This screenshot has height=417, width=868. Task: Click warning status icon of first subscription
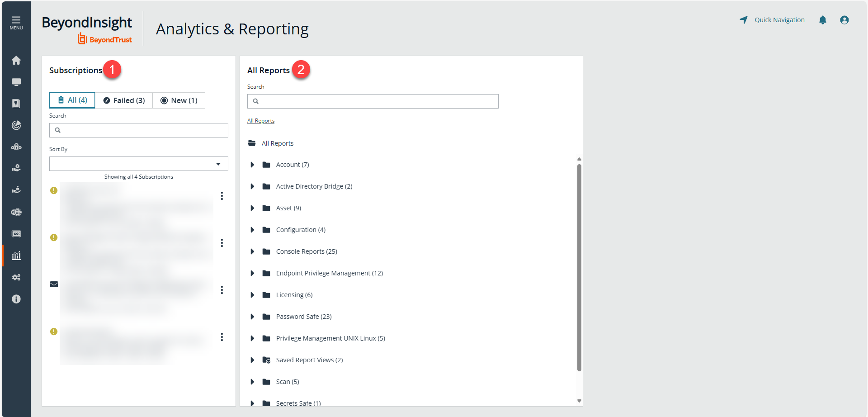pos(54,190)
